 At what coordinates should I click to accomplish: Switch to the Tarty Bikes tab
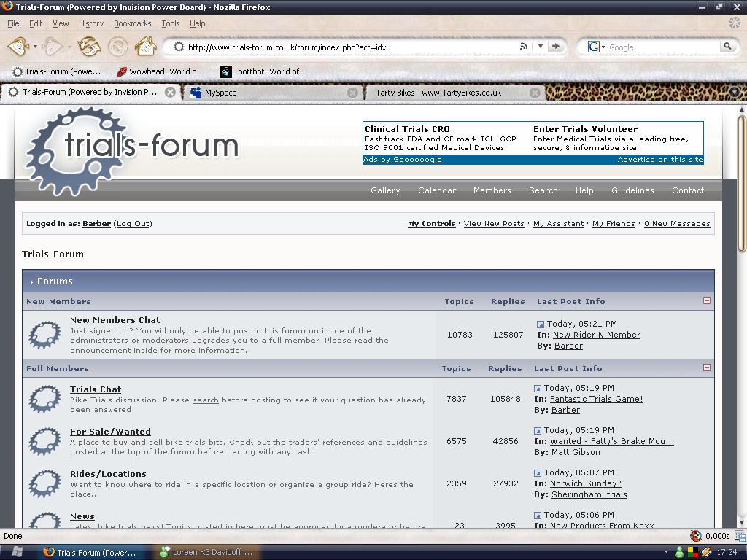pos(455,93)
